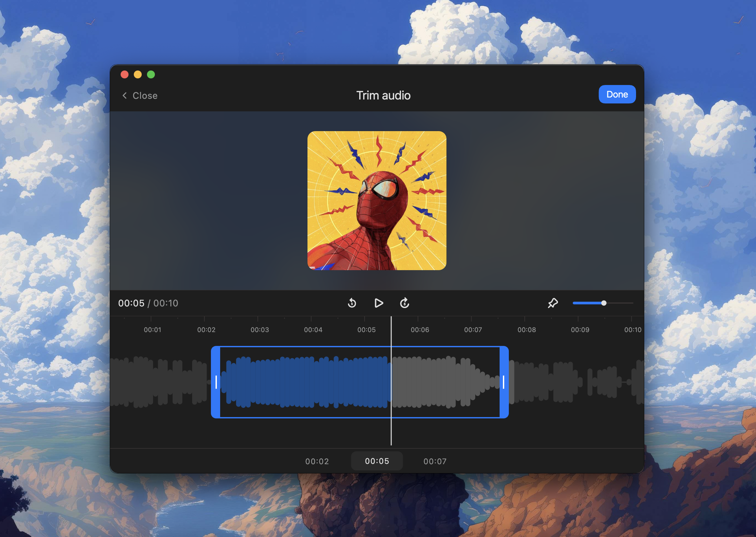The width and height of the screenshot is (756, 537).
Task: Rewind 5 seconds
Action: (x=352, y=303)
